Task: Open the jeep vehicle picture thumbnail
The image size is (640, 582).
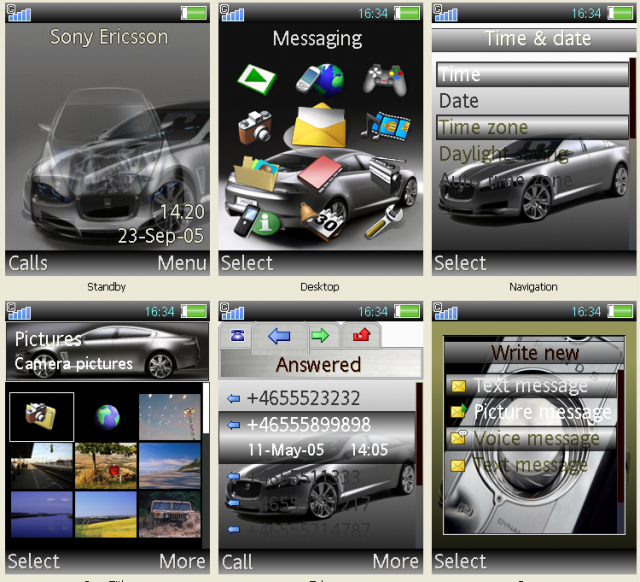Action: pyautogui.click(x=170, y=514)
